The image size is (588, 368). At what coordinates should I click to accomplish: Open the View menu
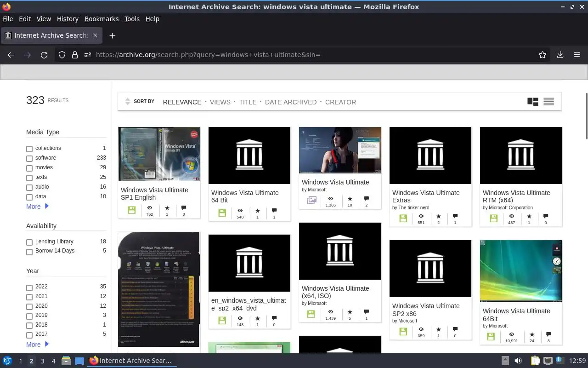(x=44, y=19)
